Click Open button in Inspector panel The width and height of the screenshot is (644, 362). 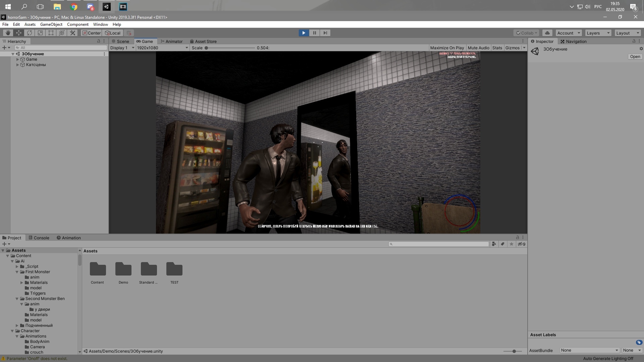coord(635,57)
